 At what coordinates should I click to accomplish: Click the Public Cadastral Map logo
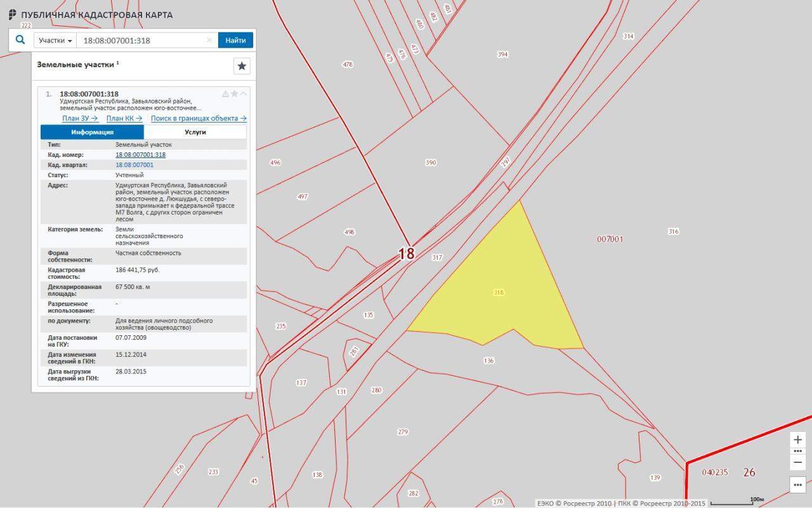click(x=13, y=15)
